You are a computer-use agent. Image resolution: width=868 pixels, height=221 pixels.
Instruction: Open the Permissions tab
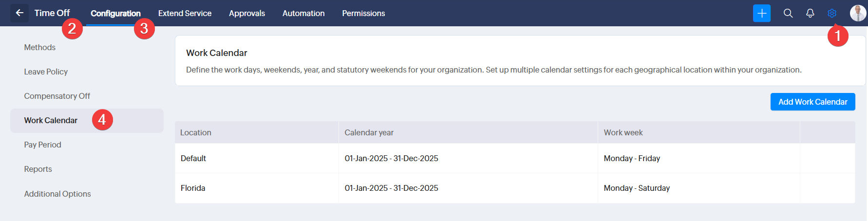363,13
